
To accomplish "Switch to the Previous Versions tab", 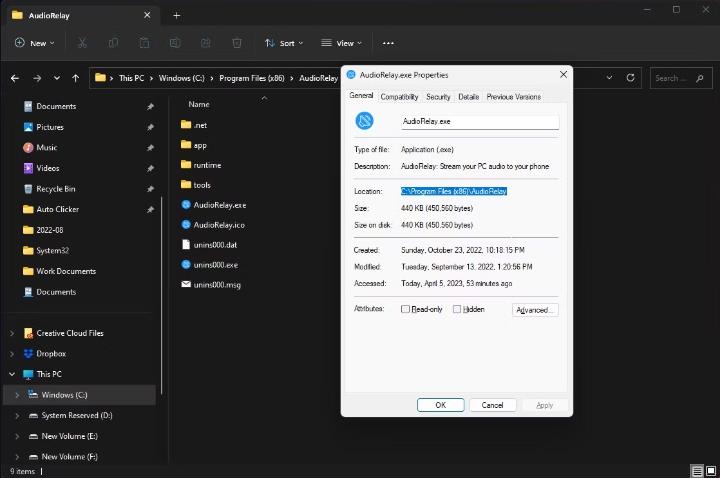I will tap(513, 97).
